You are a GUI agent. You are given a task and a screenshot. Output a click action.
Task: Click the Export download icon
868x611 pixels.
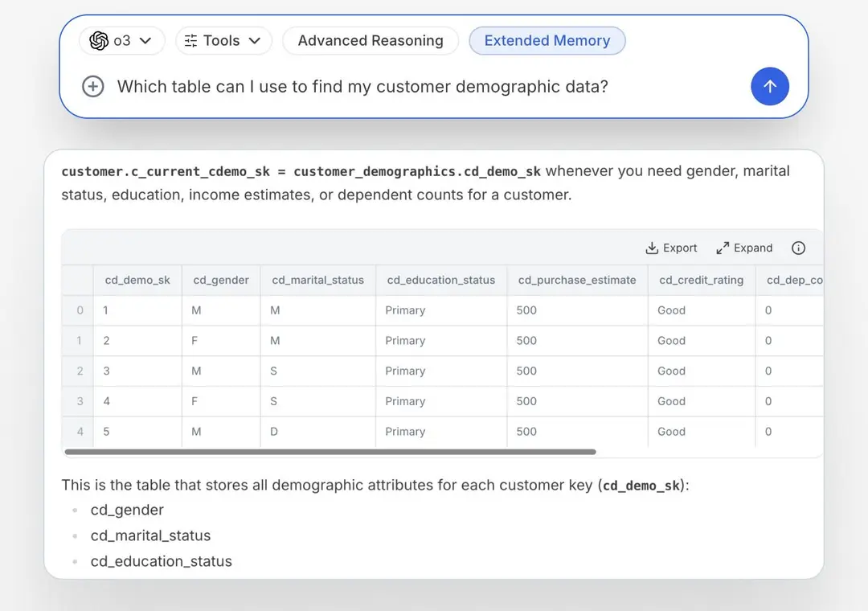tap(652, 248)
